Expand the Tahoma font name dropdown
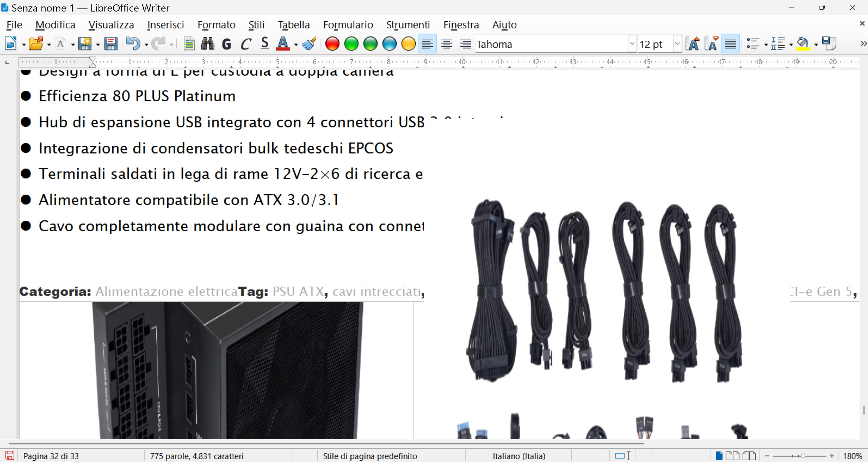The image size is (868, 462). 632,44
